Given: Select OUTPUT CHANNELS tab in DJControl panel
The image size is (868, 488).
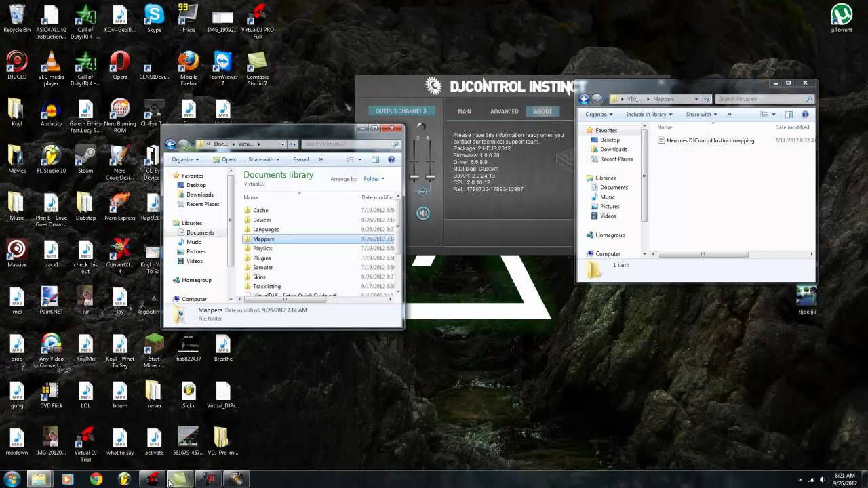Looking at the screenshot, I should pyautogui.click(x=401, y=110).
